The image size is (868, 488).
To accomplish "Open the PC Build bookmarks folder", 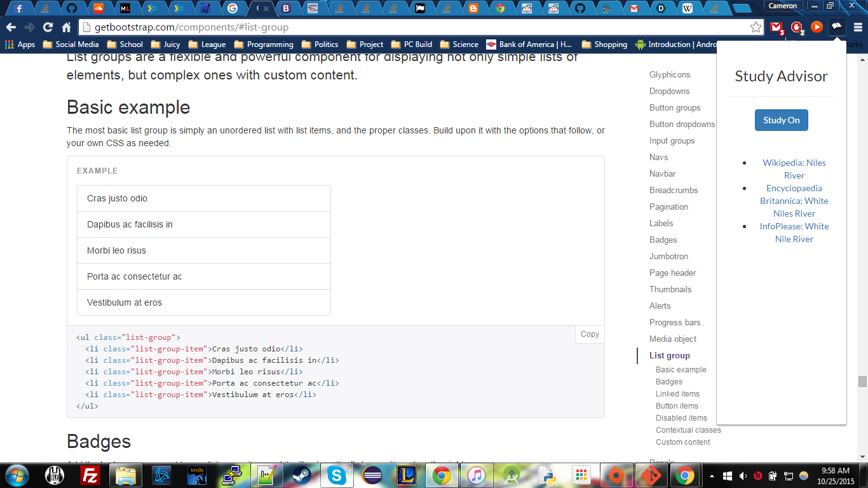I will [411, 44].
